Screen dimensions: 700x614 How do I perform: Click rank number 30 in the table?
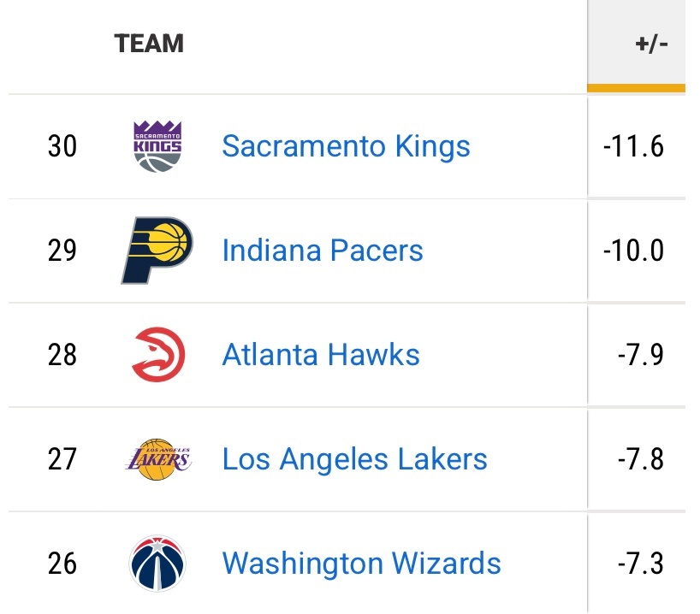(x=62, y=146)
